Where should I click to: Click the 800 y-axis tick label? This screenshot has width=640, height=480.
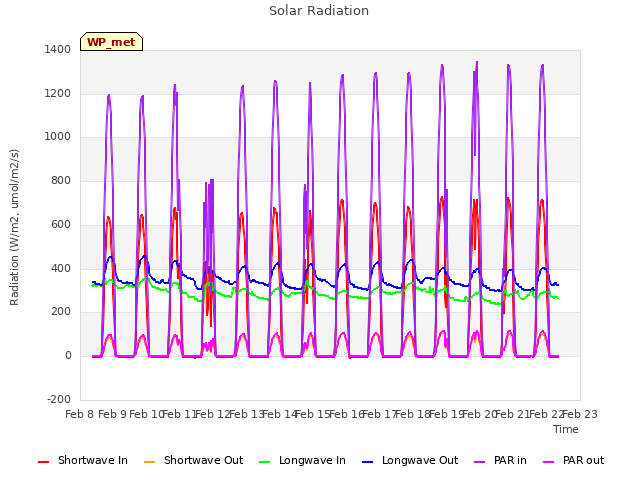point(61,180)
